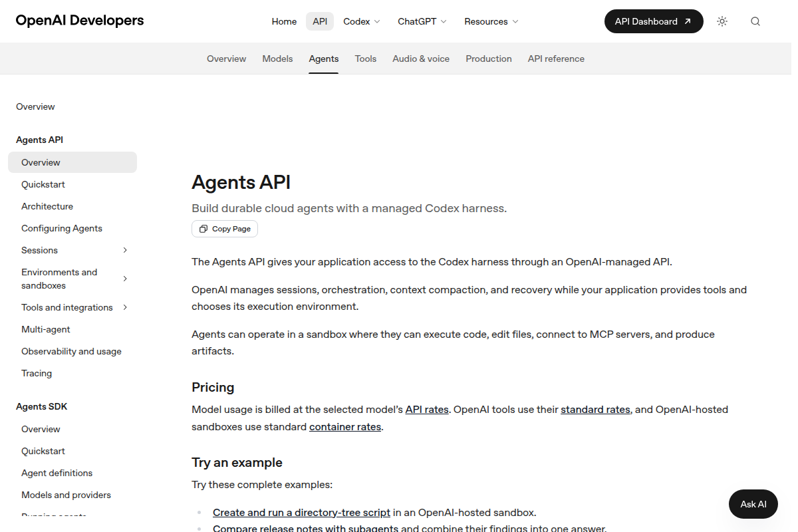The height and width of the screenshot is (532, 798).
Task: Open the top Overview sidebar link
Action: pyautogui.click(x=35, y=106)
